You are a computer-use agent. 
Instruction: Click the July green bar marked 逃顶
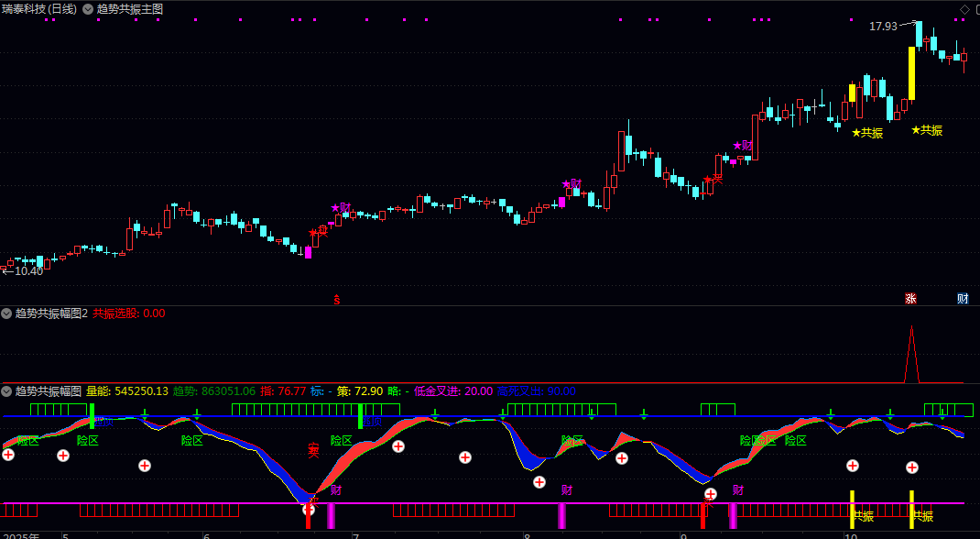point(360,416)
